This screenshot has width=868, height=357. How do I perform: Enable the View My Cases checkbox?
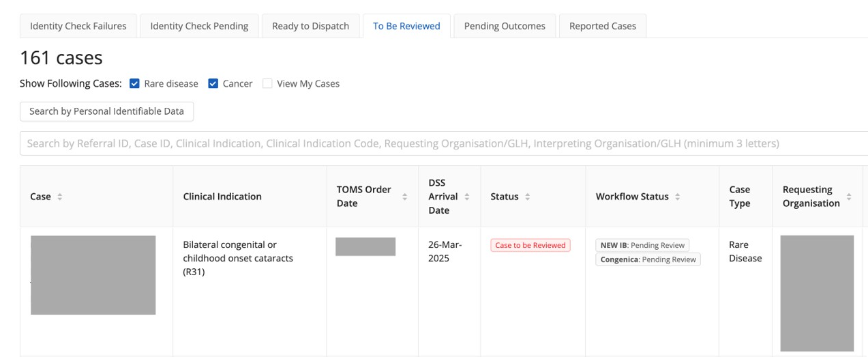pos(267,84)
